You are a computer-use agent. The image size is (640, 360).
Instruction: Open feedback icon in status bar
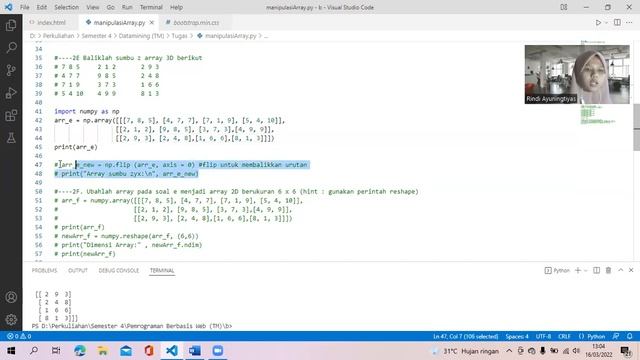616,336
